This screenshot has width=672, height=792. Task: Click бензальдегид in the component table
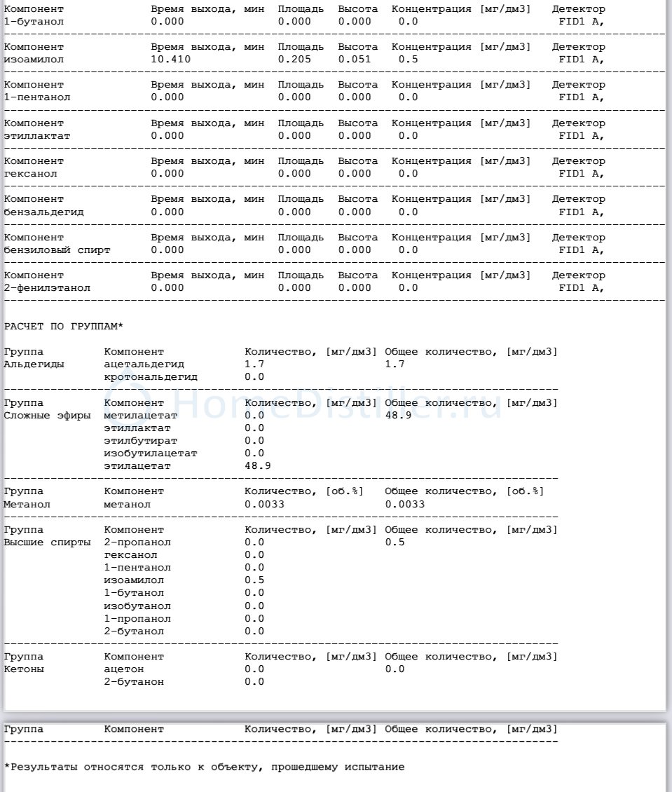click(44, 212)
